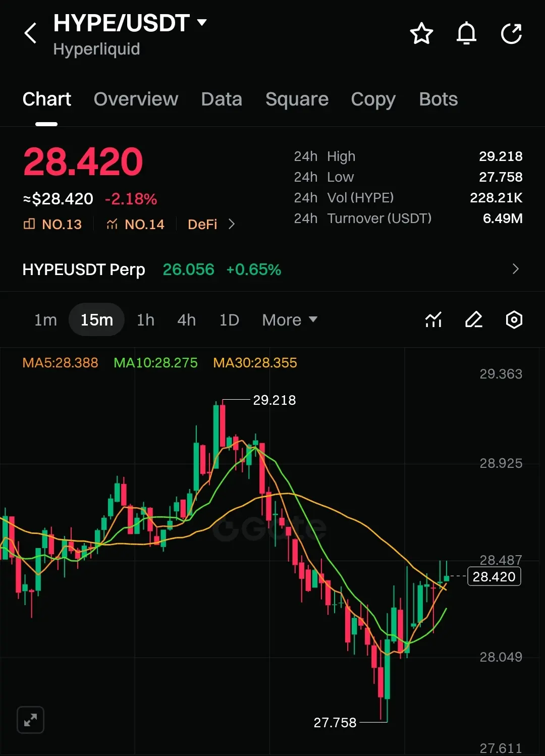Tap the 24h High value 29.218
This screenshot has width=545, height=756.
tap(501, 156)
